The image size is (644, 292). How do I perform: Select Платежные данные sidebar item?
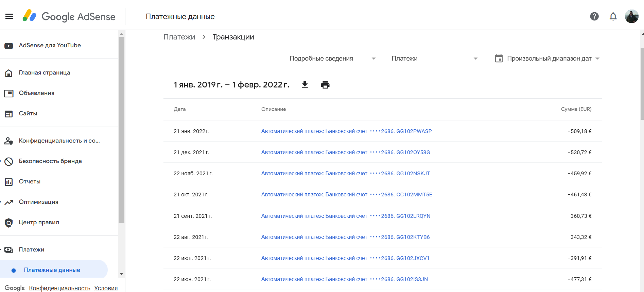point(52,270)
